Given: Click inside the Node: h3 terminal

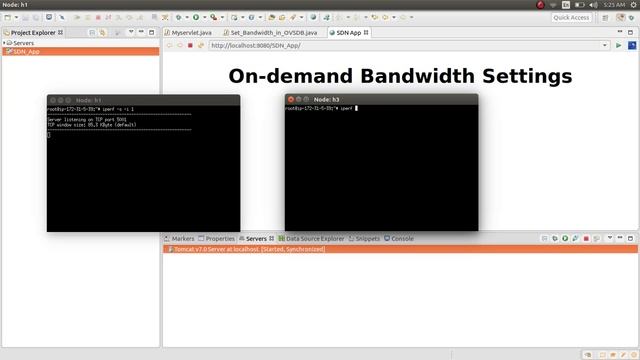Looking at the screenshot, I should tap(381, 167).
